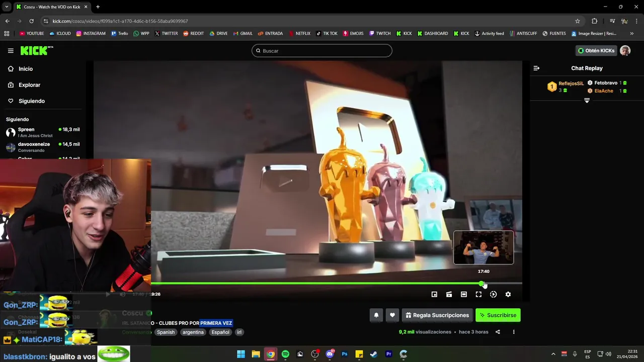Click the 9,2 mil visualizaciones text
The height and width of the screenshot is (362, 644).
point(425,332)
